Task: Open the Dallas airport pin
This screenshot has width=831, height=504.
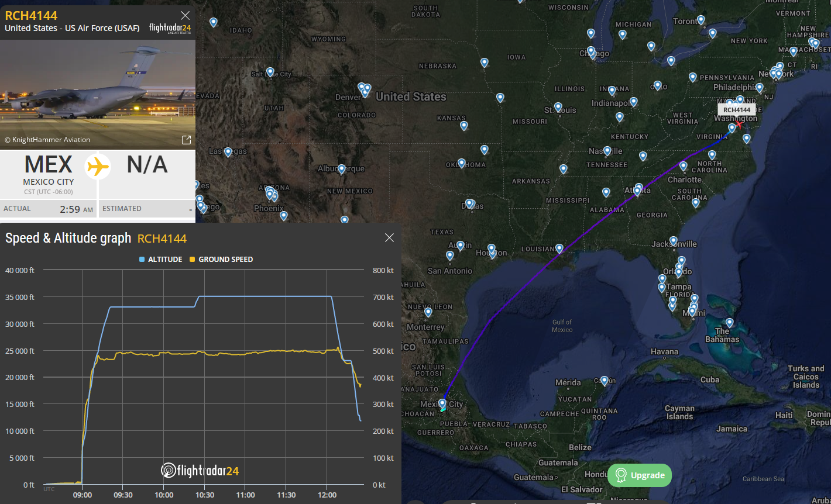Action: pos(469,203)
